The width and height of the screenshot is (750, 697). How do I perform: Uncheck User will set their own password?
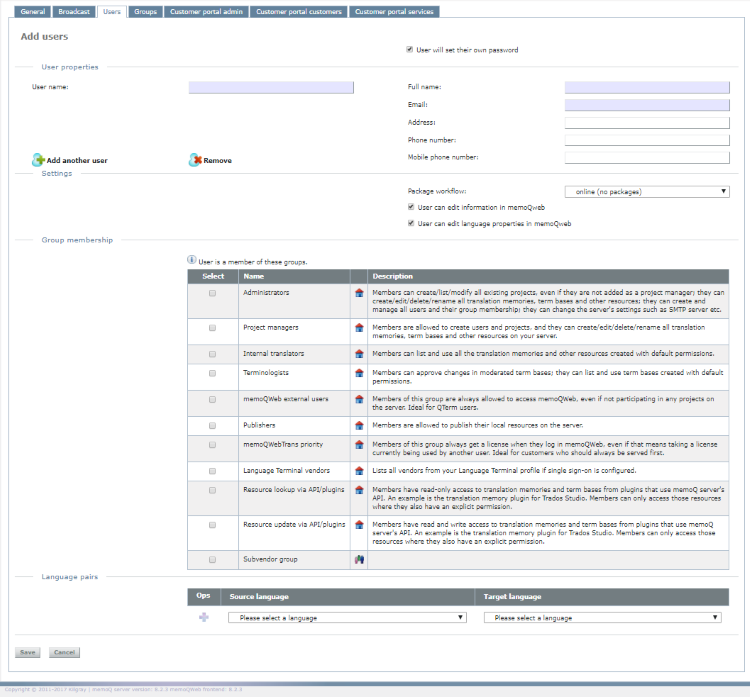[410, 49]
